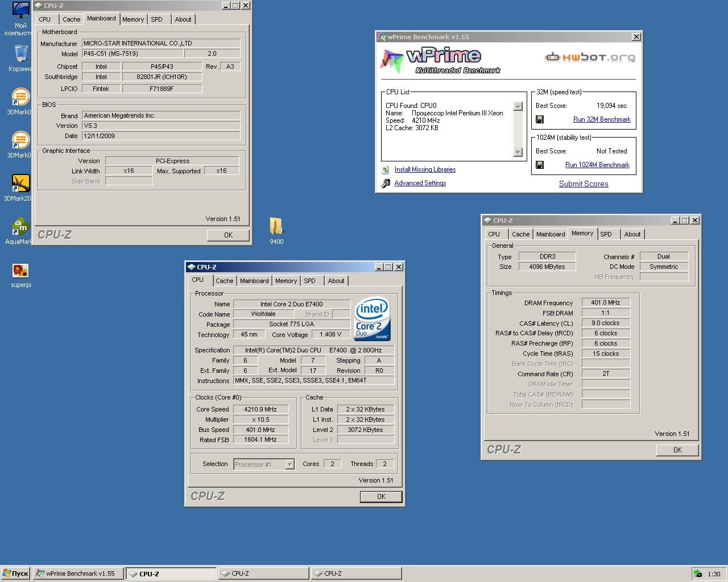
Task: Click the taskbar clock showing 1:30
Action: (x=714, y=574)
